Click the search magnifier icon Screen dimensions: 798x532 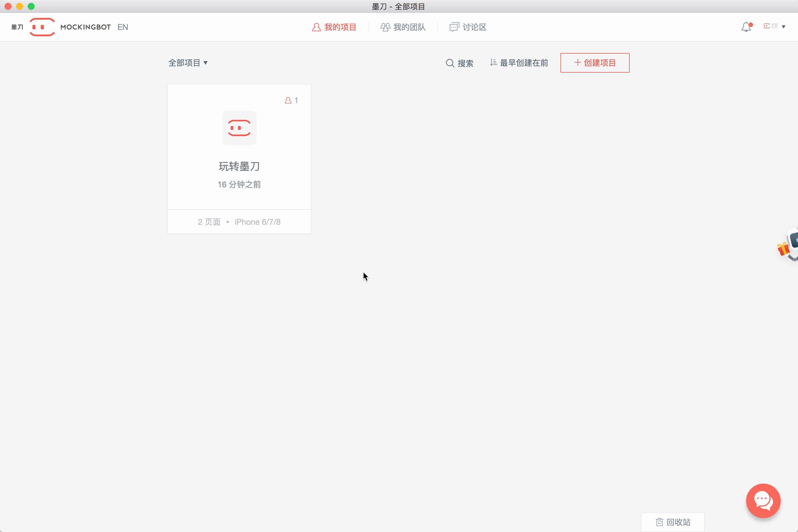click(450, 63)
